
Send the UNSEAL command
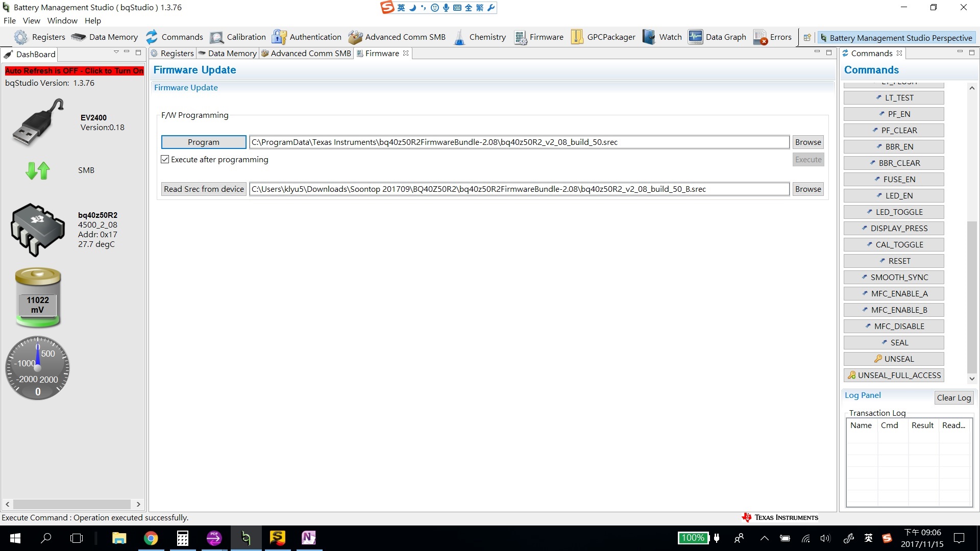[x=894, y=359]
